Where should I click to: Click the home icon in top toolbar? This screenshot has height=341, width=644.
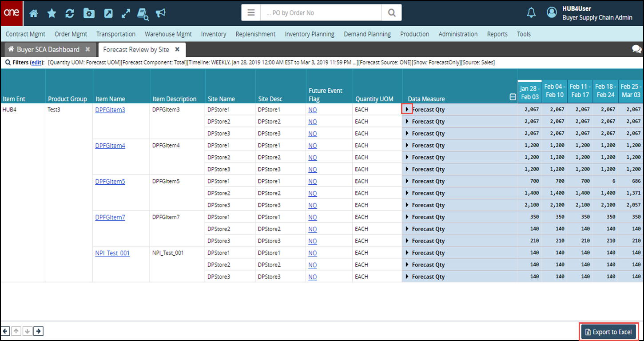point(34,13)
